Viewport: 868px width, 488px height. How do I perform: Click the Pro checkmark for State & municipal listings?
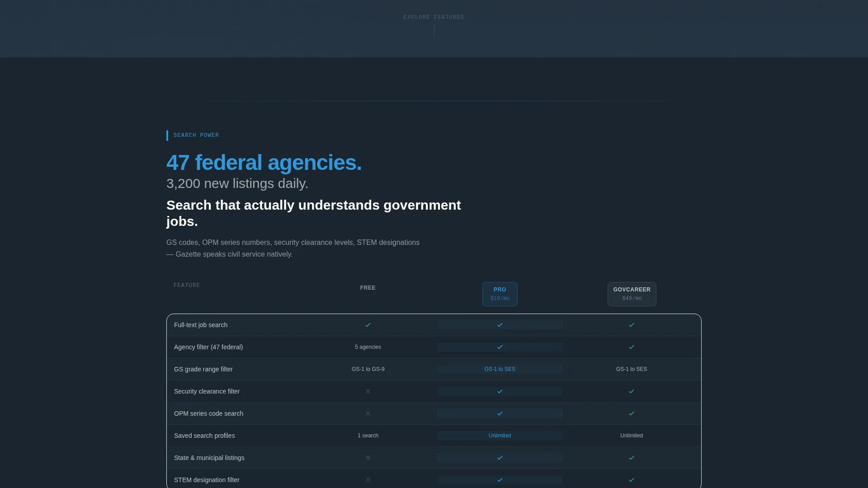(500, 458)
